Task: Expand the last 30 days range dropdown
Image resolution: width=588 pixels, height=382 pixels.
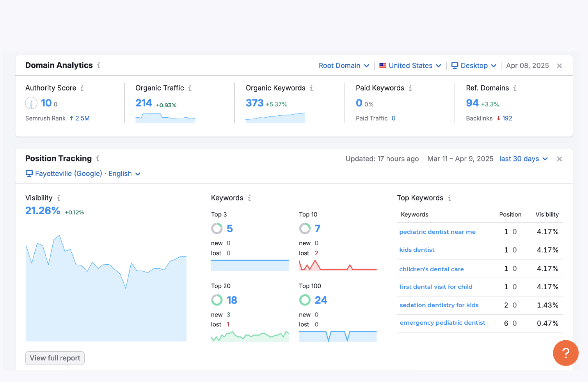Action: pyautogui.click(x=524, y=159)
